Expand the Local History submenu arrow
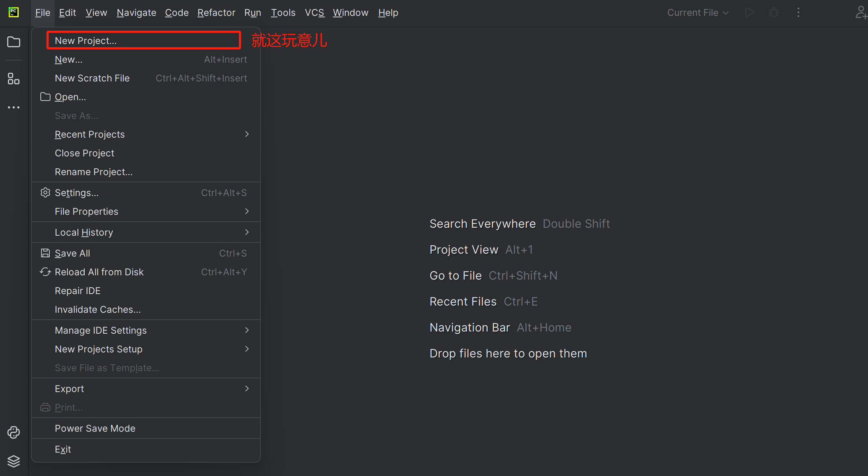This screenshot has width=868, height=476. [x=247, y=232]
